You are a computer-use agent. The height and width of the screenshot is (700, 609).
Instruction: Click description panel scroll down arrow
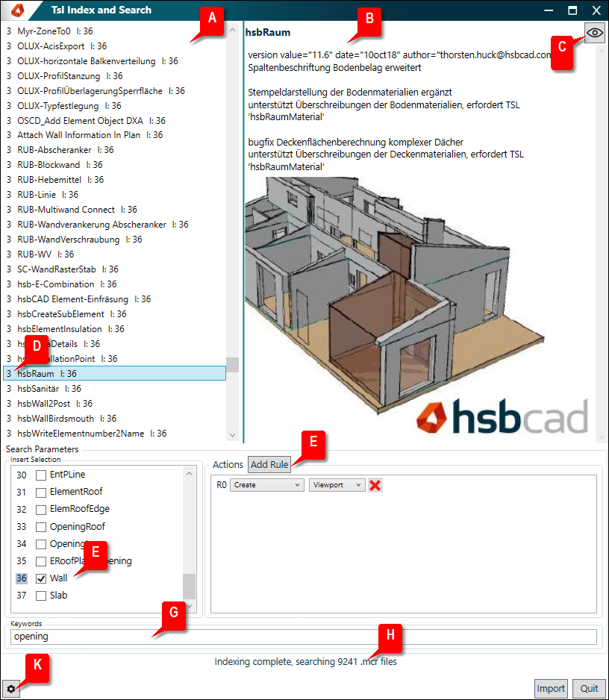(x=602, y=437)
